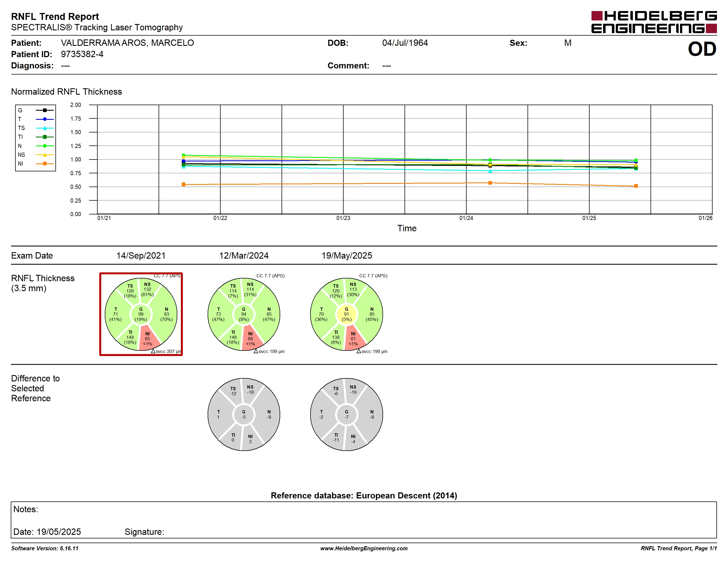Click the orange NI point near 01/24
This screenshot has width=728, height=563.
(490, 183)
